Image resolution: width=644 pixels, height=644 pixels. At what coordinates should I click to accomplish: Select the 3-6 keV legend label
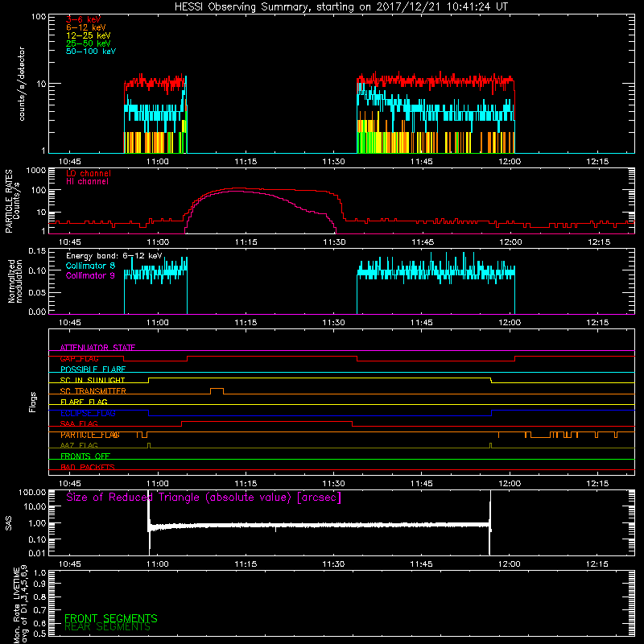(84, 19)
